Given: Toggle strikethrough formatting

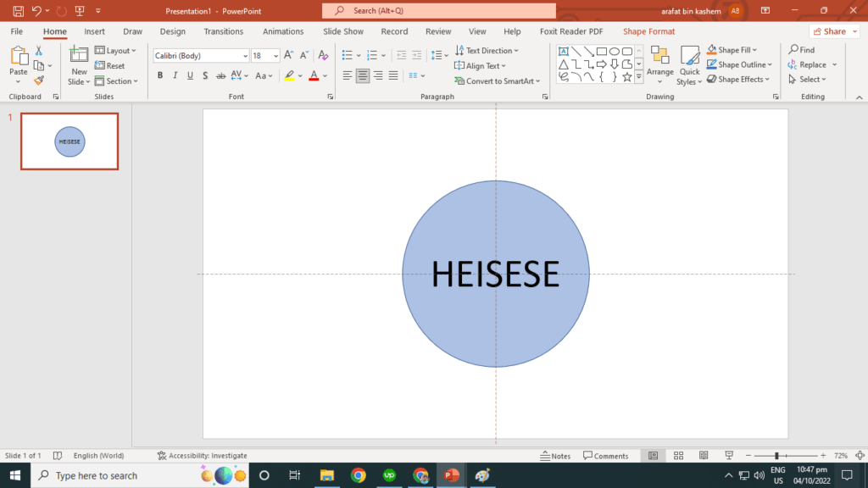Looking at the screenshot, I should coord(220,75).
